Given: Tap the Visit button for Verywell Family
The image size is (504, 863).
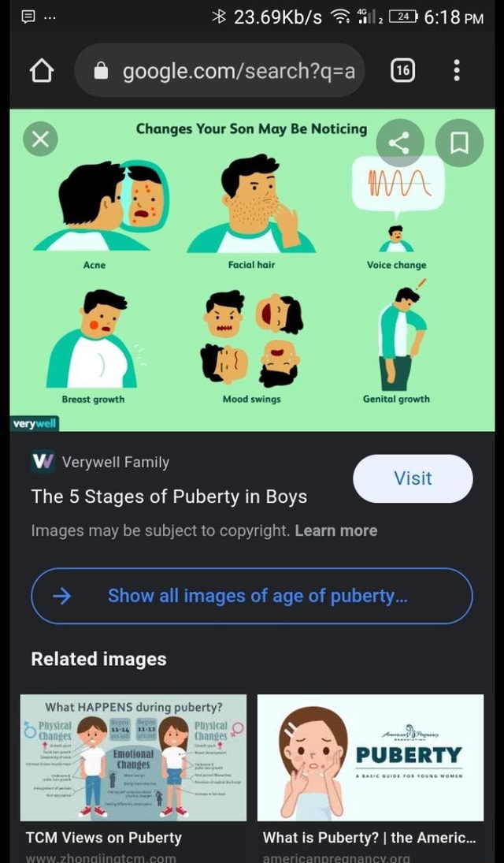Looking at the screenshot, I should (413, 478).
